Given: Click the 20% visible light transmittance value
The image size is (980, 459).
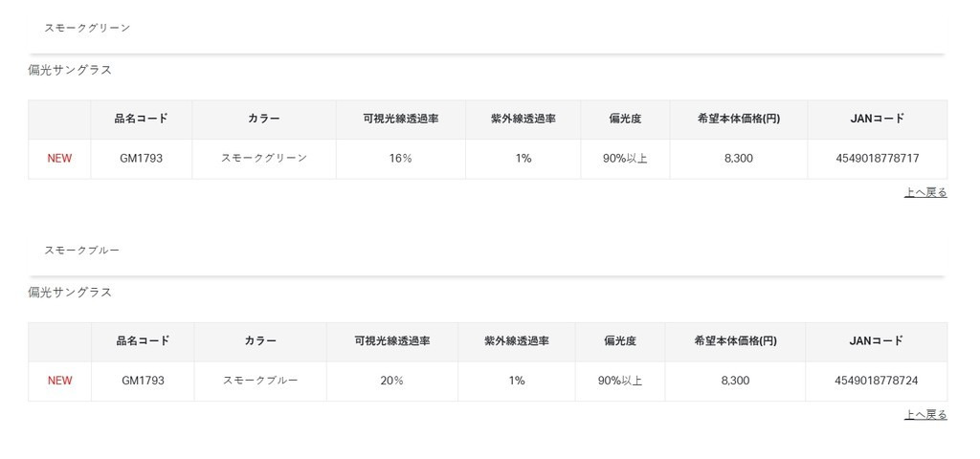Looking at the screenshot, I should tap(391, 381).
